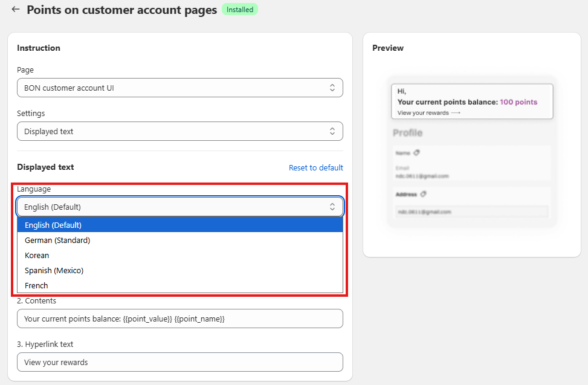The height and width of the screenshot is (385, 588).
Task: Focus the Contents text field
Action: (179, 319)
